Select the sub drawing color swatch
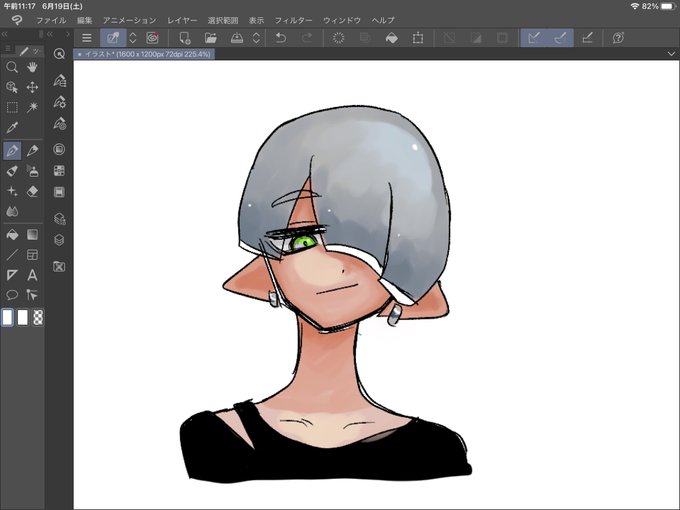The image size is (680, 510). pyautogui.click(x=23, y=317)
